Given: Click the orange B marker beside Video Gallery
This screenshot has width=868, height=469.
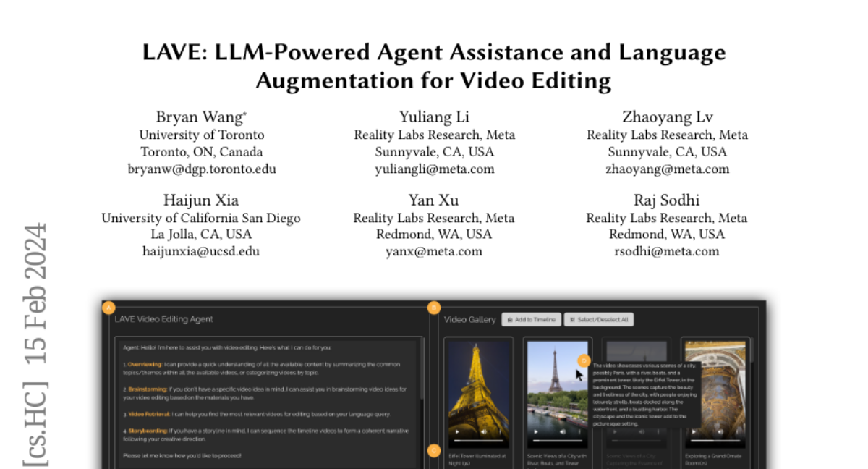Looking at the screenshot, I should [434, 308].
